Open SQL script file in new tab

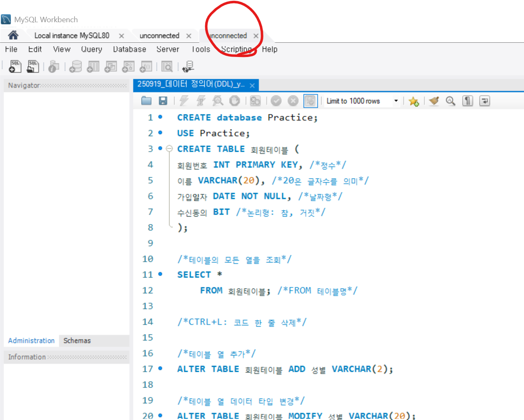tap(33, 66)
